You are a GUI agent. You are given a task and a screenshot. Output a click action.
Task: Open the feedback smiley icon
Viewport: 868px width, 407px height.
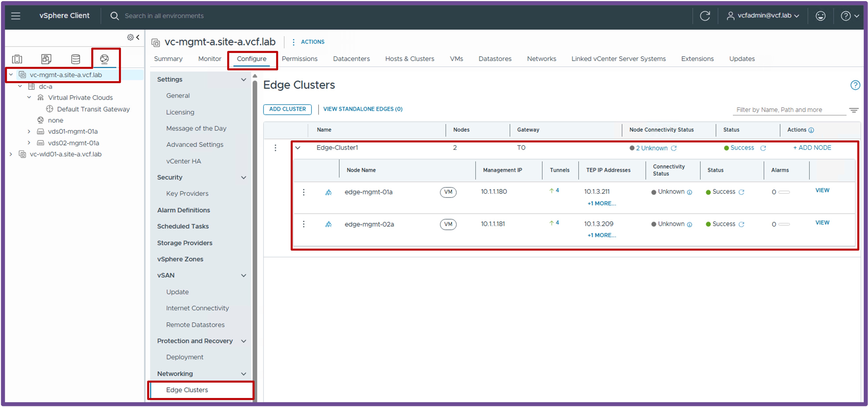click(821, 16)
